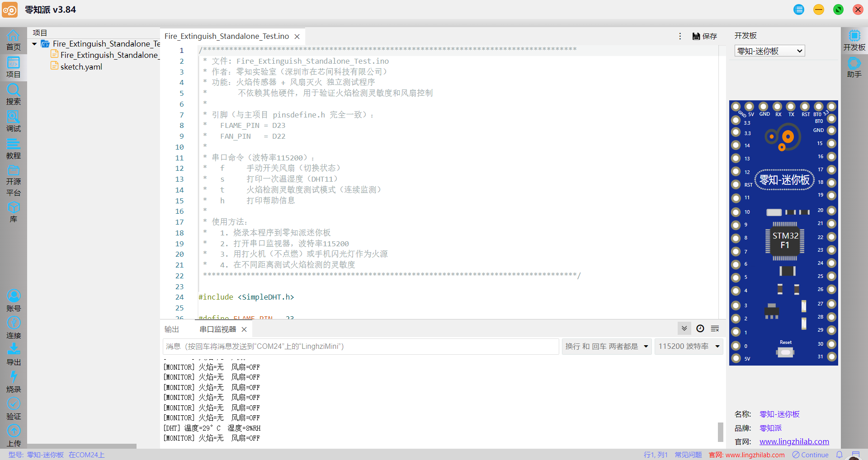Close the 串口监视器 tab
The height and width of the screenshot is (460, 868).
coord(244,329)
